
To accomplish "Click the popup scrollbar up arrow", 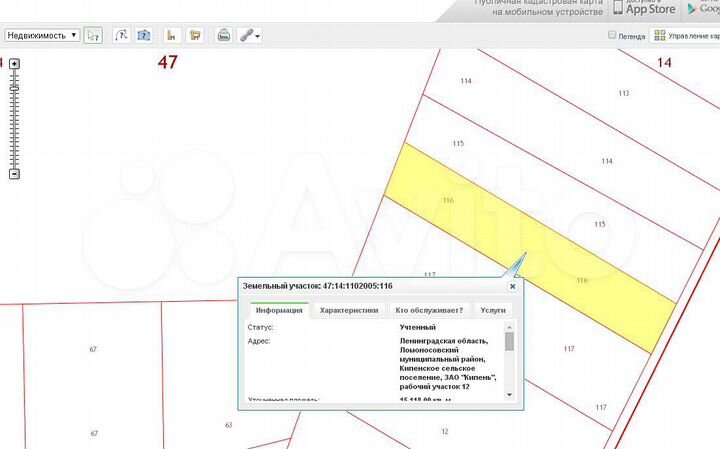I will [509, 327].
